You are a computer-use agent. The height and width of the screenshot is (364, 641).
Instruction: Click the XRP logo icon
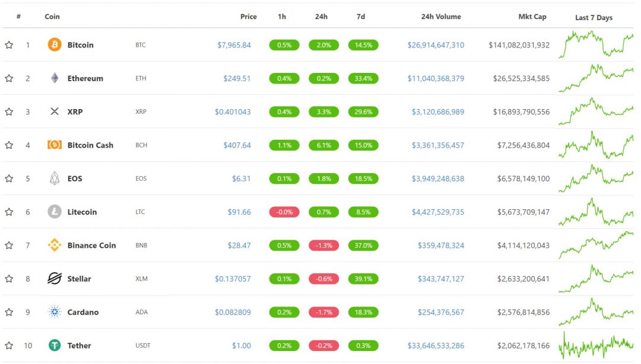pos(55,111)
